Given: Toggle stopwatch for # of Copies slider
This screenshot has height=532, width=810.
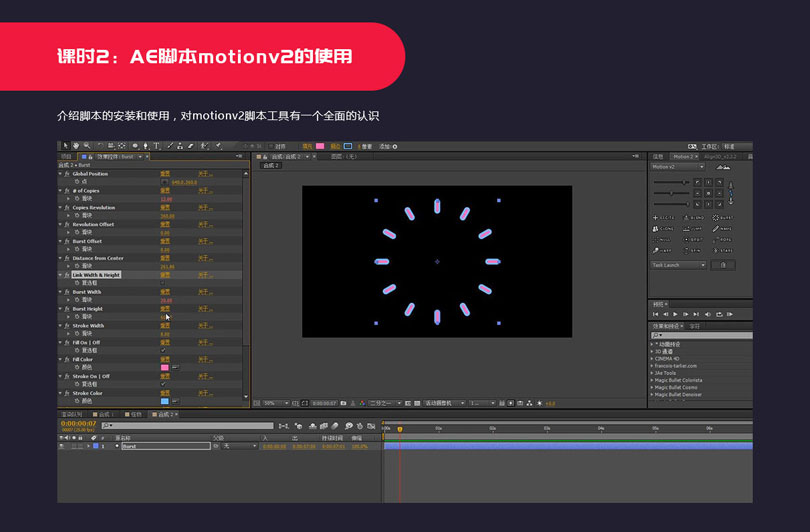Looking at the screenshot, I should [x=77, y=198].
